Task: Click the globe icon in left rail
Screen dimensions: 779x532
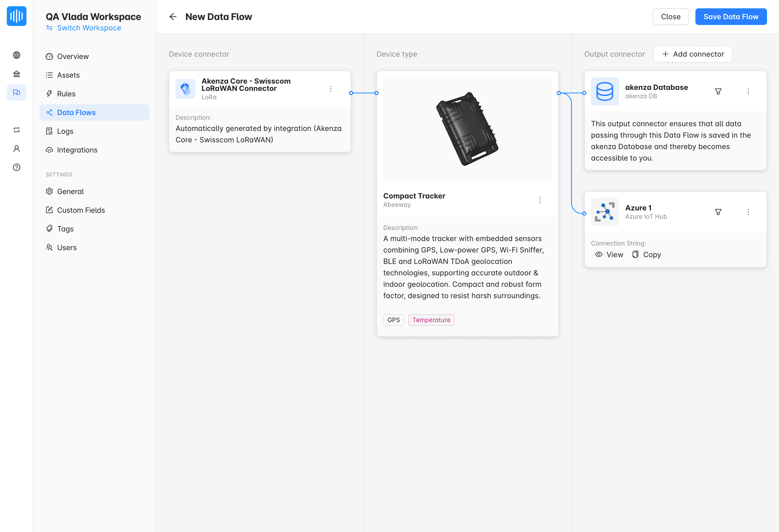Action: pos(16,55)
